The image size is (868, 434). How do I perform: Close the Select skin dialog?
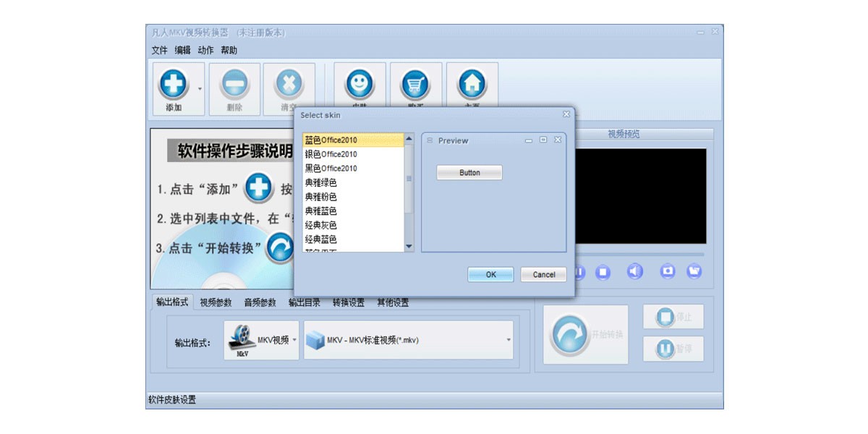pos(566,114)
